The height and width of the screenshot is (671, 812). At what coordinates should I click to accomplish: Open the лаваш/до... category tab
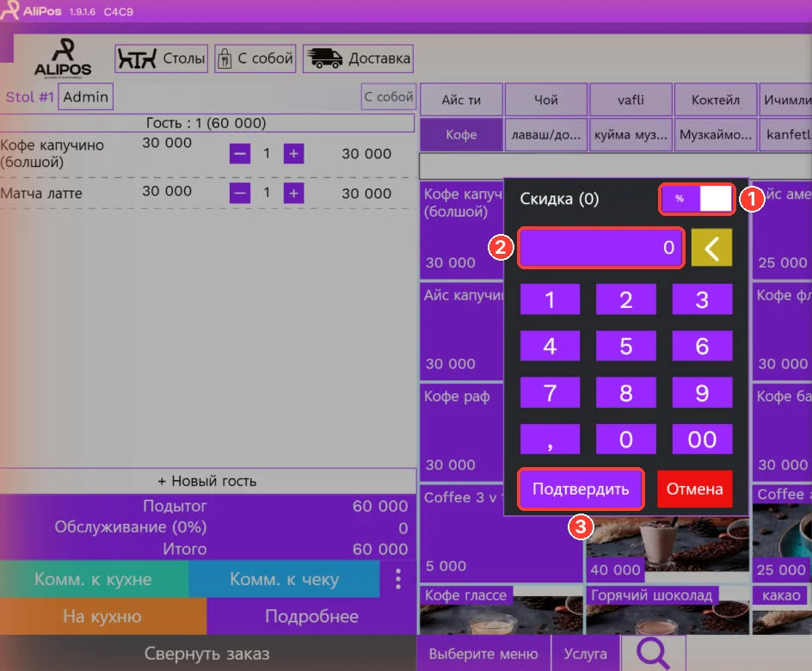click(x=546, y=134)
